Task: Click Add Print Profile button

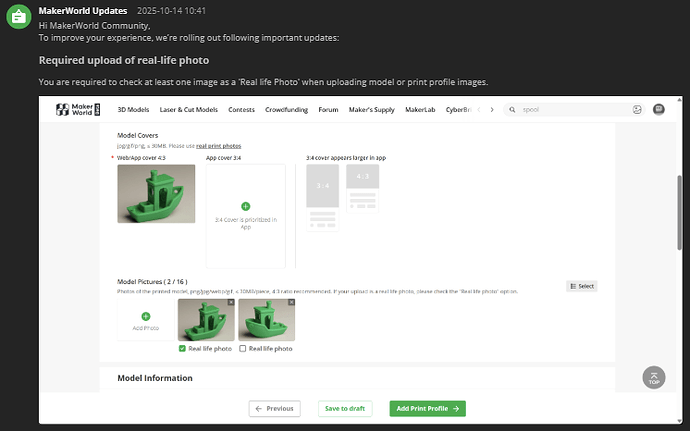Action: click(428, 409)
